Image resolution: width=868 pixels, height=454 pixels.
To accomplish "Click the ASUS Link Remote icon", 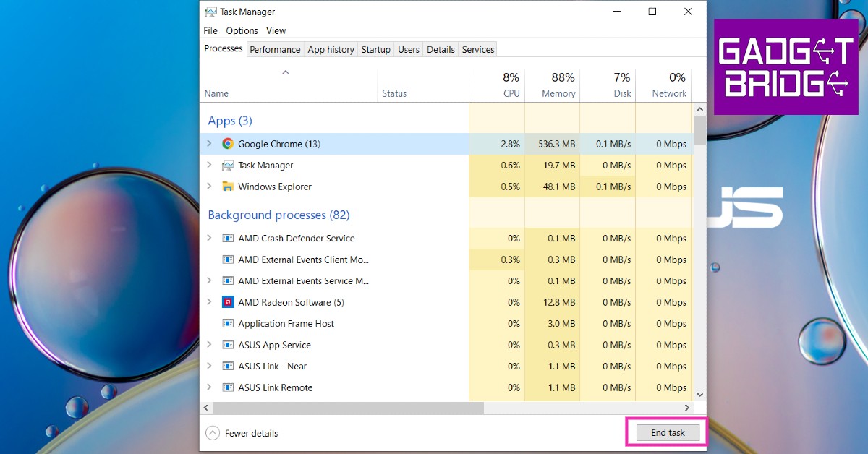I will click(x=228, y=387).
